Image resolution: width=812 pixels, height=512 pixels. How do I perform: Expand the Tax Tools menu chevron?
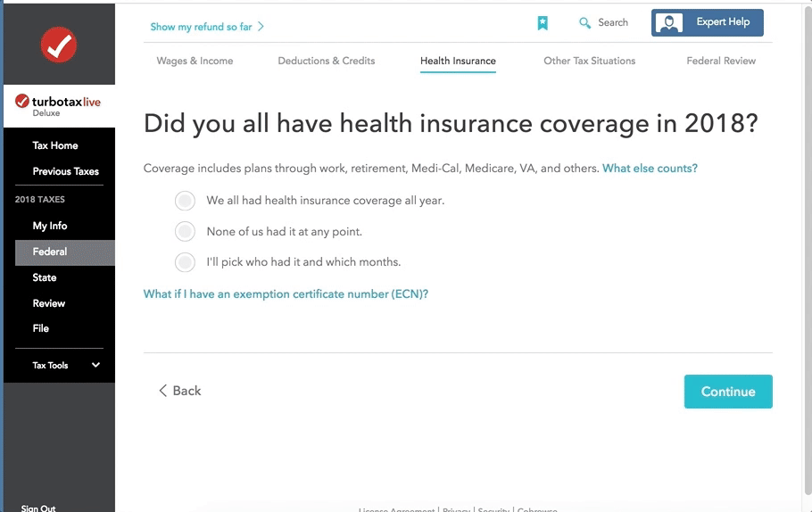click(95, 365)
